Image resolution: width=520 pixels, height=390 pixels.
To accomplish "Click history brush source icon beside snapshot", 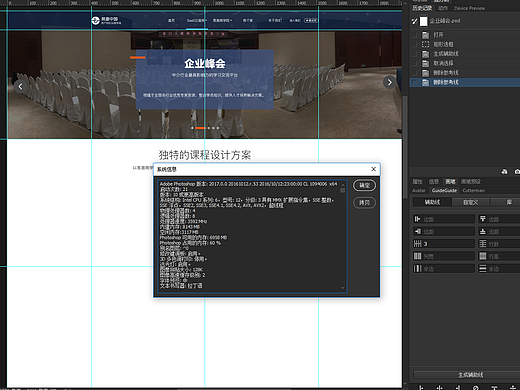I will (x=414, y=21).
